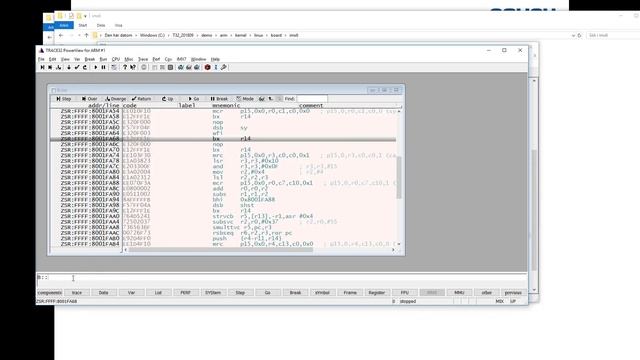Click Var softkey button
Screen dimensions: 640x360
point(131,293)
